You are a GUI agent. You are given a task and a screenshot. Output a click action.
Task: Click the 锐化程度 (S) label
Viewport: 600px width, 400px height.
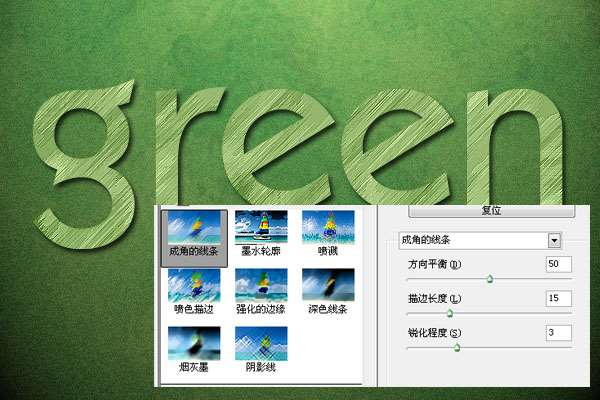(x=434, y=333)
